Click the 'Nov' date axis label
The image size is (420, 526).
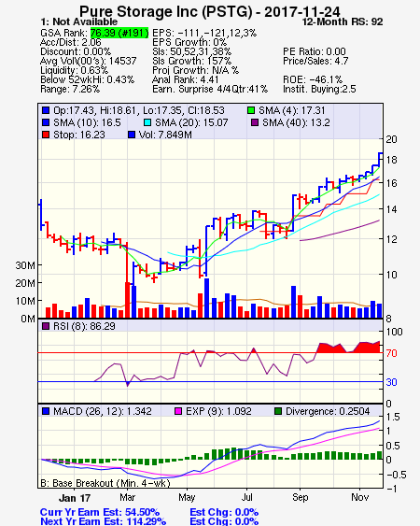pyautogui.click(x=359, y=497)
